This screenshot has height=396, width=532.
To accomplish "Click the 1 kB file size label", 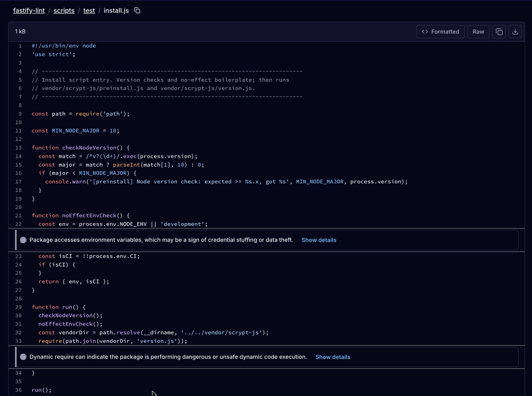I will [x=20, y=32].
